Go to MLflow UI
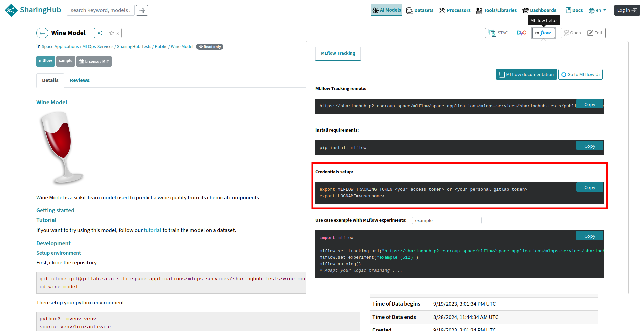The height and width of the screenshot is (331, 644). click(x=580, y=74)
